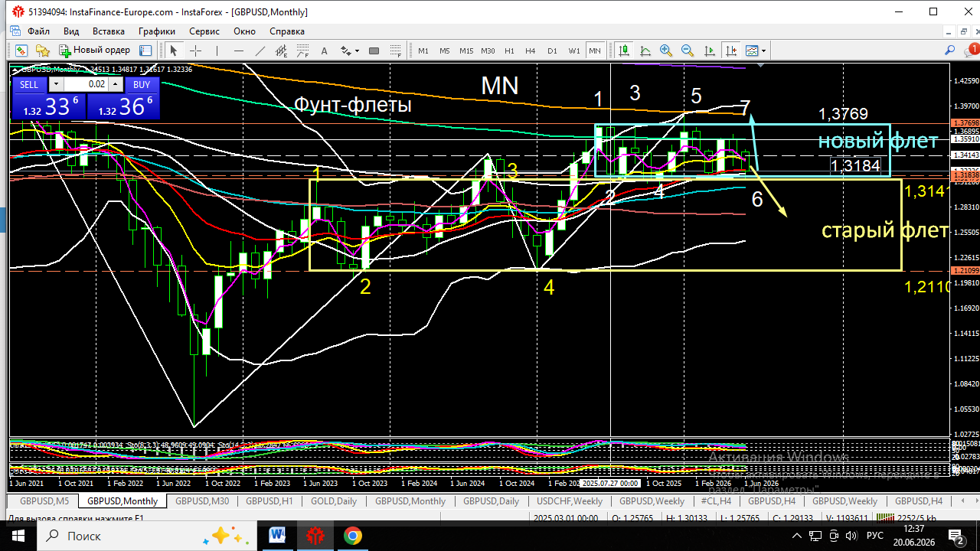Switch to the GOLD,Daily chart tab
This screenshot has width=980, height=551.
[x=334, y=501]
